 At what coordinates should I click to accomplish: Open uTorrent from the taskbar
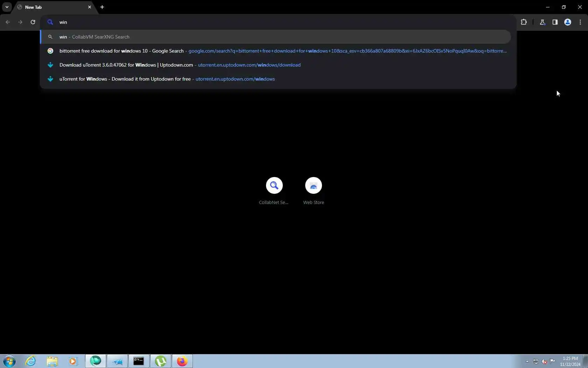pyautogui.click(x=161, y=361)
